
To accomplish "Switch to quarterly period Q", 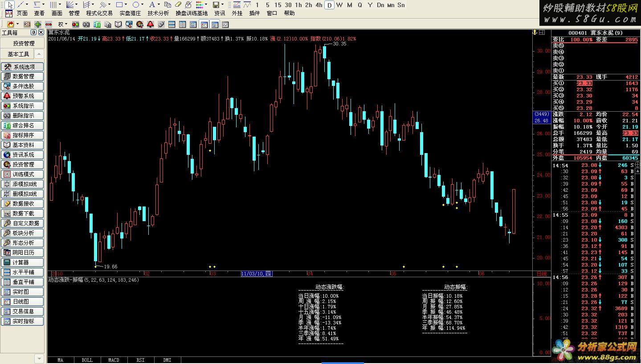I will (360, 5).
